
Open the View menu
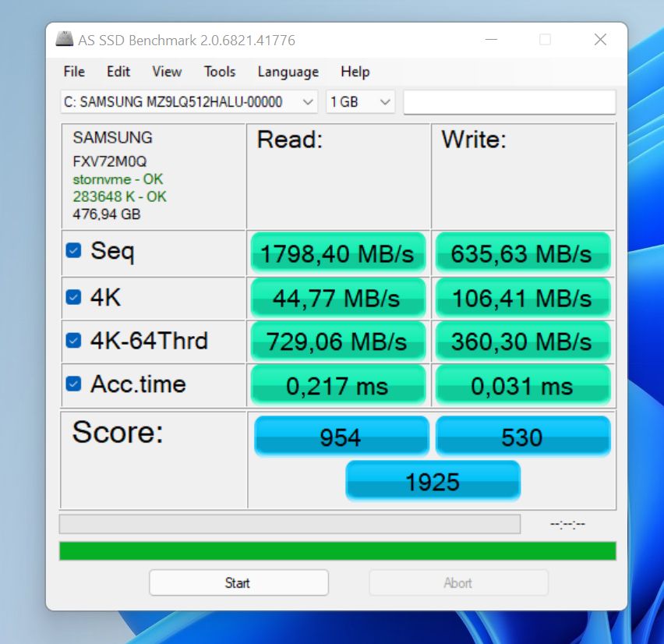(167, 72)
